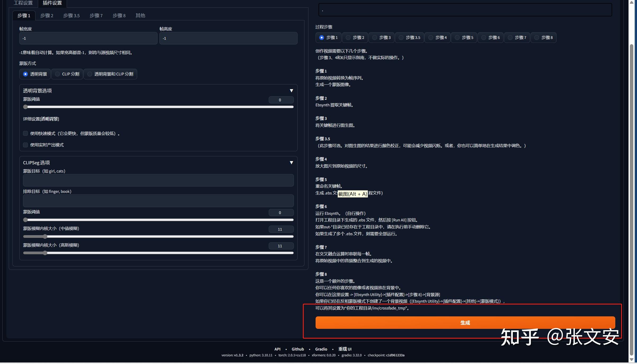Switch to the 工程设置 tab

tap(23, 3)
